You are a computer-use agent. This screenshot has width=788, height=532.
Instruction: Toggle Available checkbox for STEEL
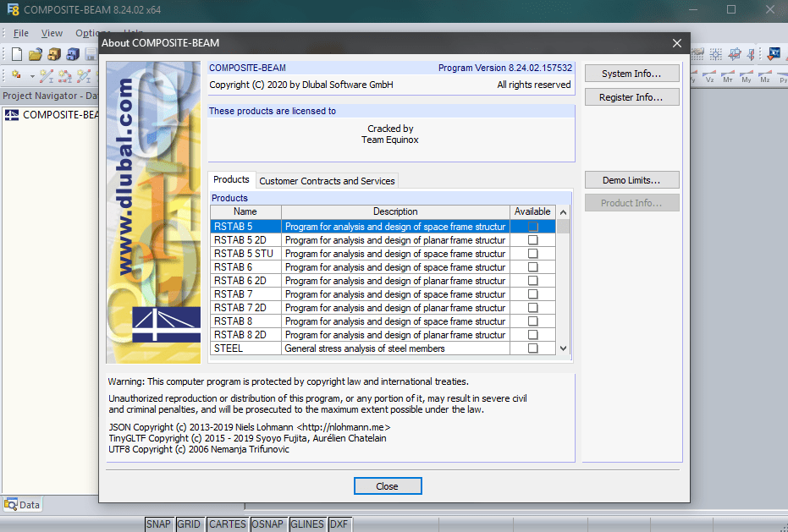pyautogui.click(x=532, y=348)
